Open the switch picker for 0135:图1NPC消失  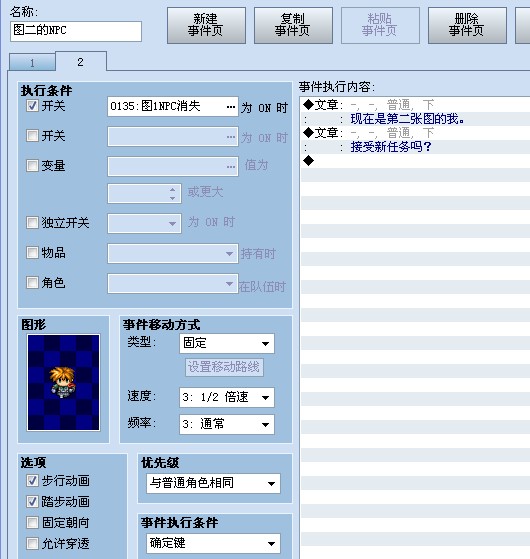tap(231, 107)
